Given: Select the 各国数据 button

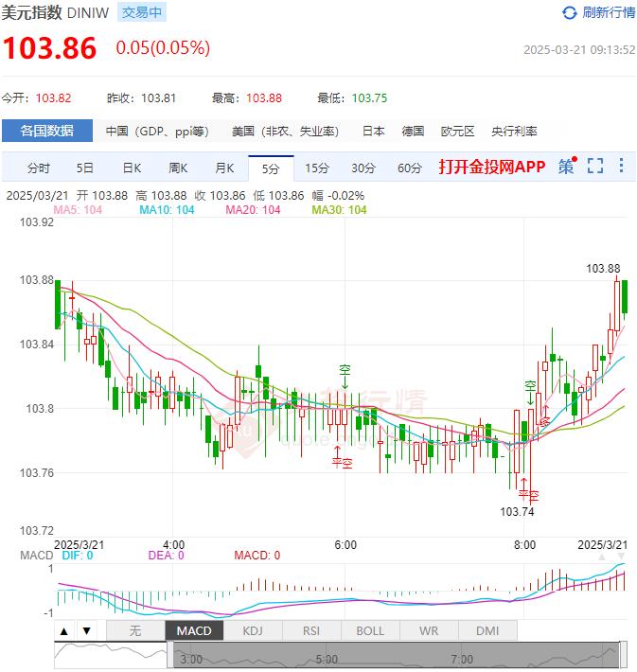Looking at the screenshot, I should (x=47, y=131).
